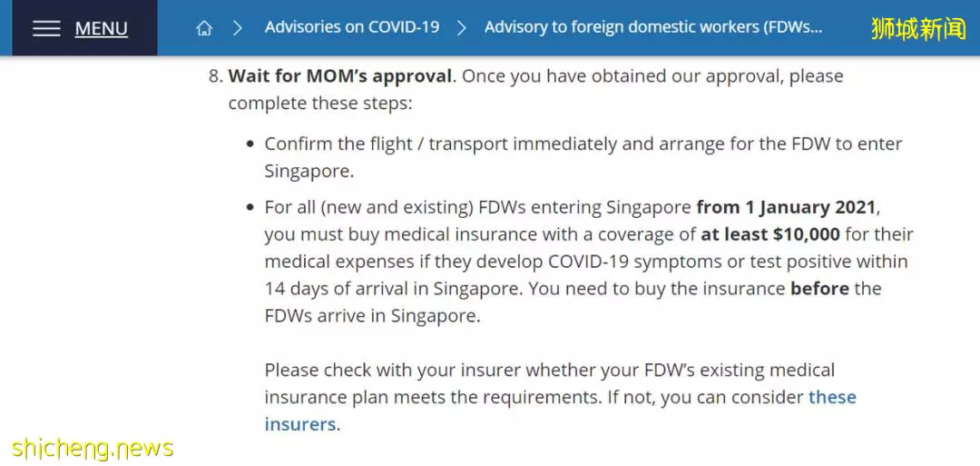Screen dimensions: 980x466
Task: Click the 'Confirm the flight / transport' bullet text
Action: pos(583,157)
